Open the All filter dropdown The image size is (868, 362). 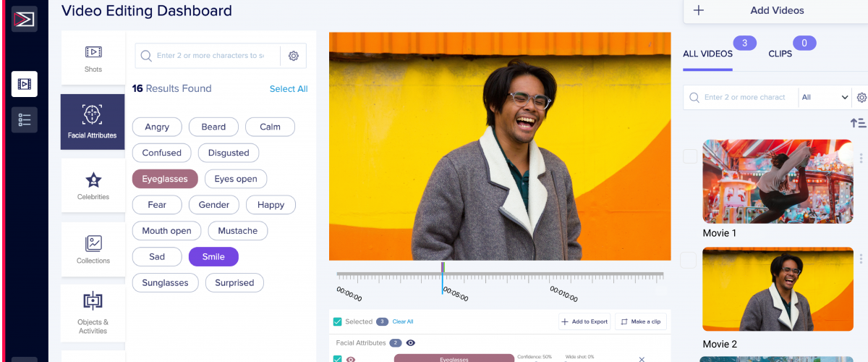[825, 97]
